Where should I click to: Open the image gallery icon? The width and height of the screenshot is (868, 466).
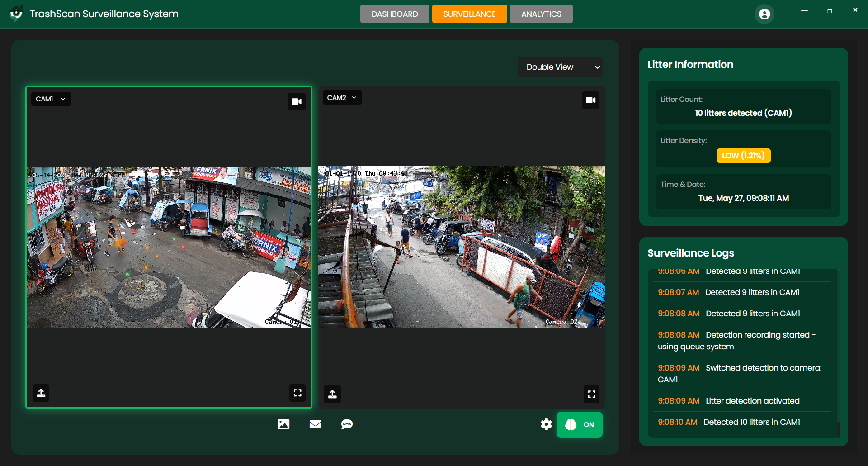click(283, 424)
